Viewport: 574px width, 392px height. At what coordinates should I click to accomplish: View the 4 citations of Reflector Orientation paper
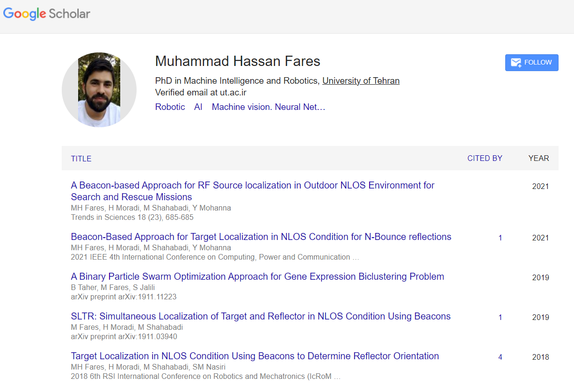tap(500, 357)
